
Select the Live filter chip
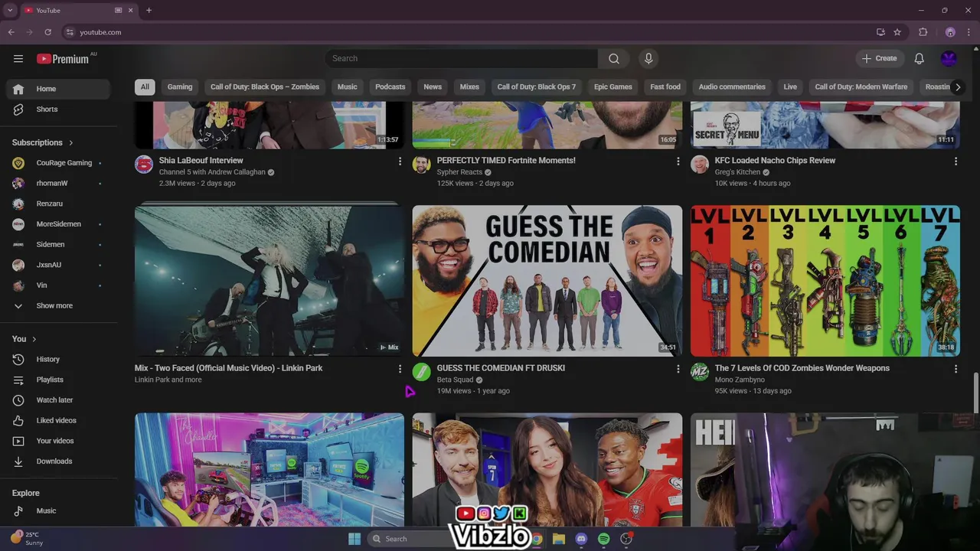coord(790,86)
